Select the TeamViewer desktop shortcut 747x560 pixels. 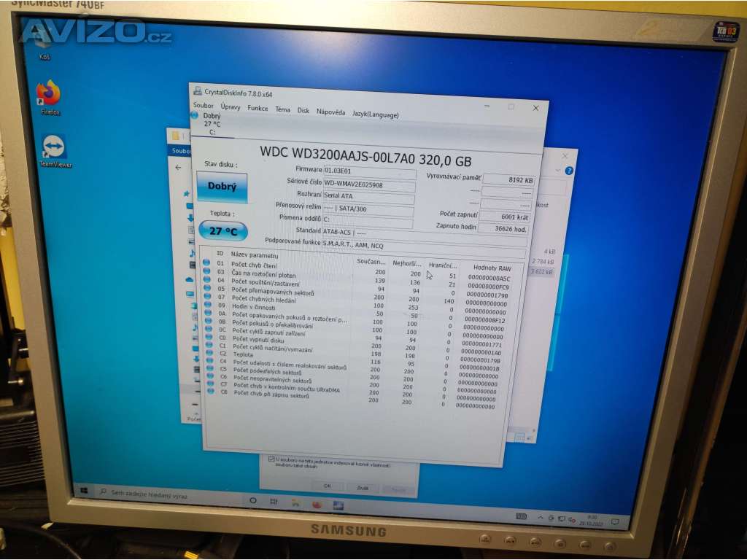(55, 152)
